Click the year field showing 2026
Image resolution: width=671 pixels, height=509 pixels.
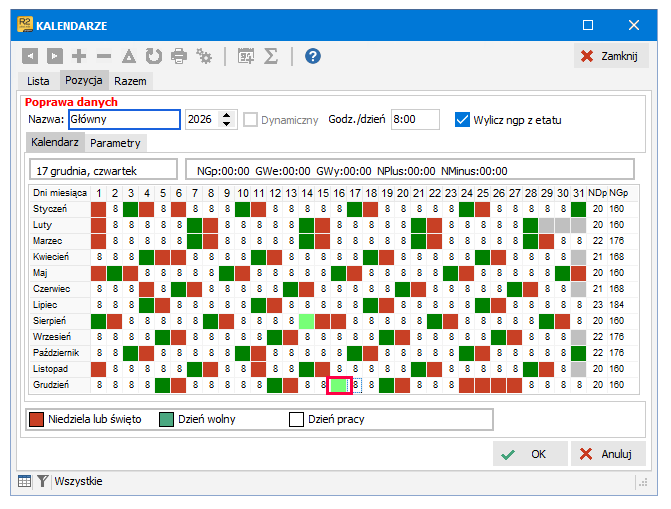202,119
